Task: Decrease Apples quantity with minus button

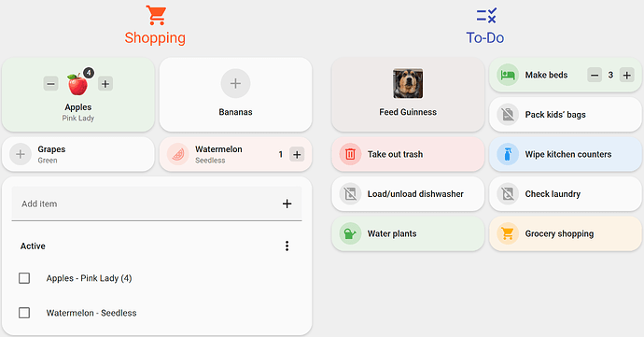Action: click(50, 84)
